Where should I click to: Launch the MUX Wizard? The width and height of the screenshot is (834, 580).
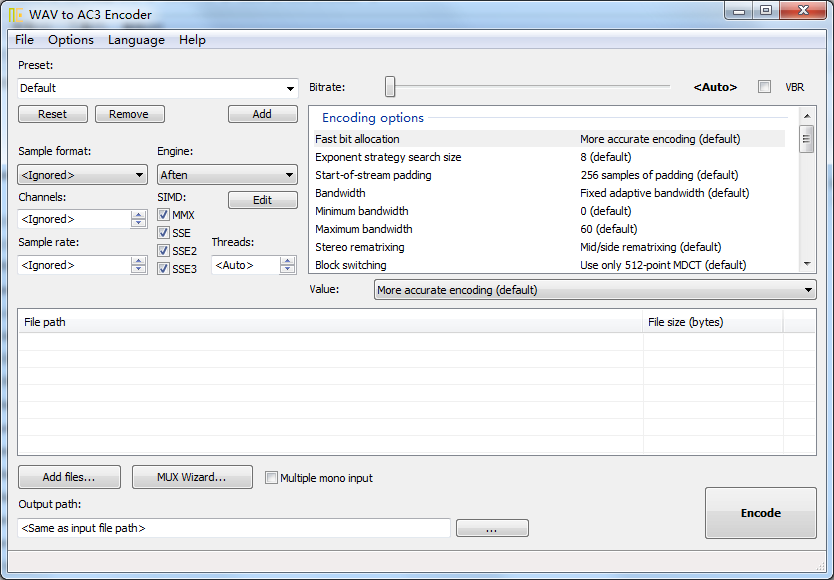click(192, 477)
